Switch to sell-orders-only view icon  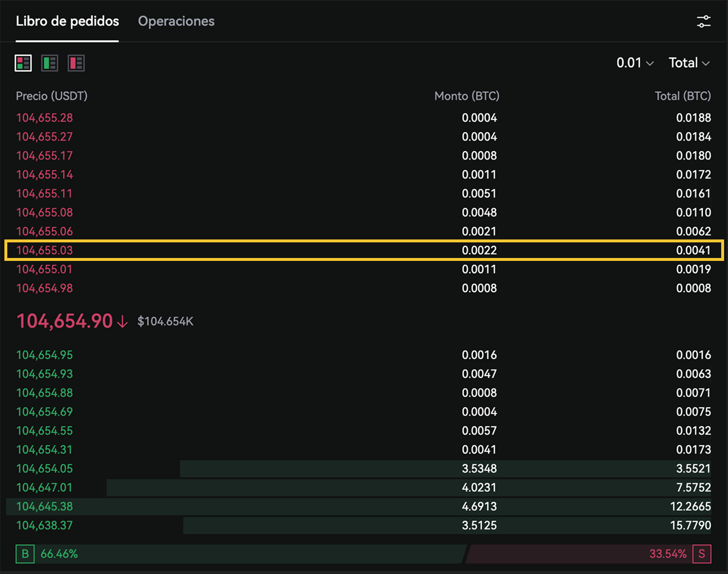pyautogui.click(x=76, y=63)
